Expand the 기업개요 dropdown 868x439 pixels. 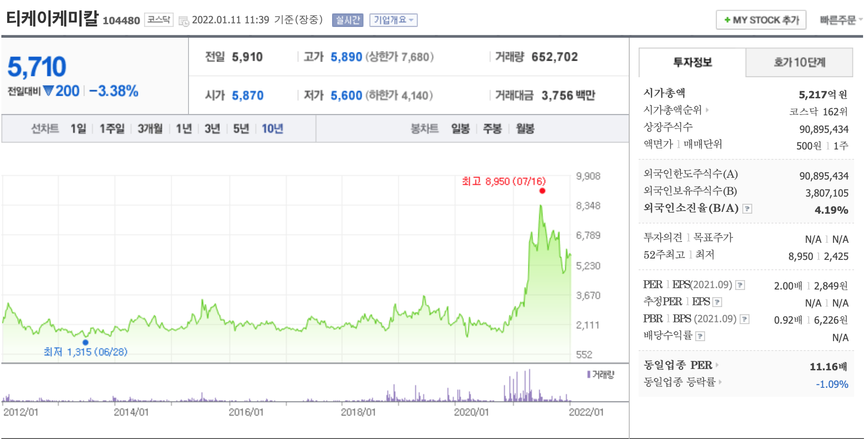point(394,20)
